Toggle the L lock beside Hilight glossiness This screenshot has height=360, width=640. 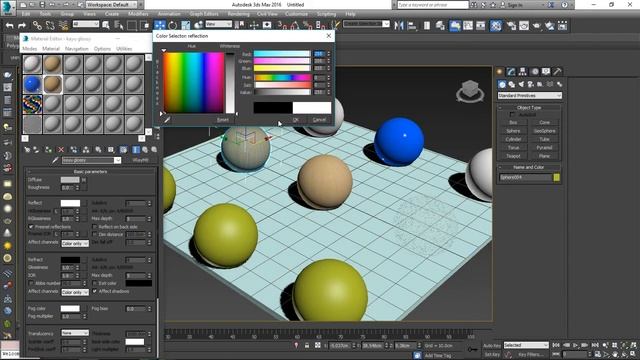(x=56, y=211)
